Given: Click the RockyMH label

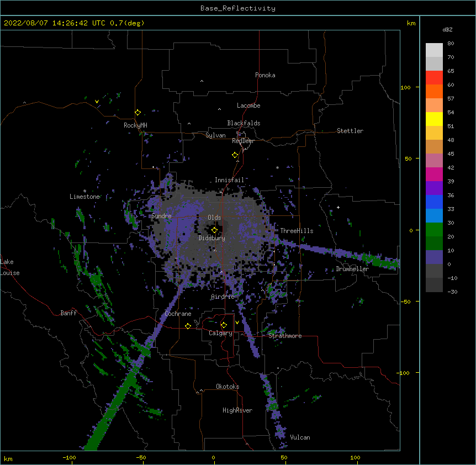Looking at the screenshot, I should click(x=135, y=125).
